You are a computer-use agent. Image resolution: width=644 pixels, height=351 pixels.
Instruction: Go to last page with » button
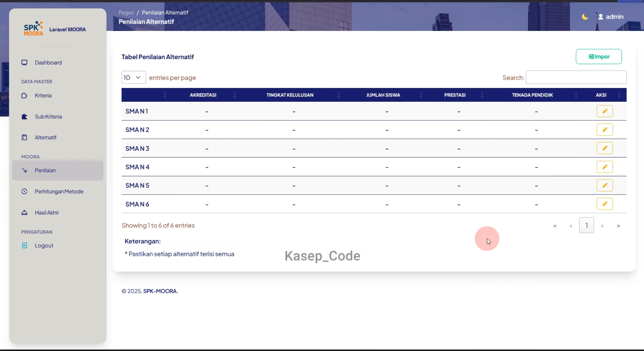pos(618,226)
